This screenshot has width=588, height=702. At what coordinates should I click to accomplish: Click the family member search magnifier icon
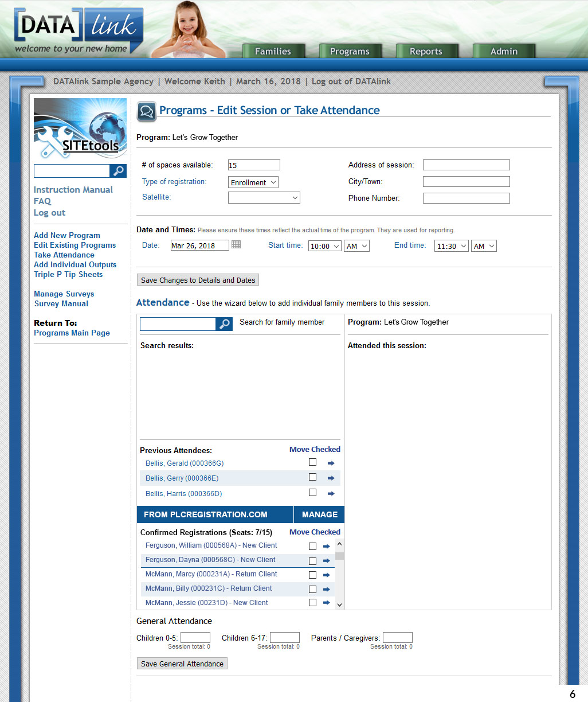[x=224, y=324]
